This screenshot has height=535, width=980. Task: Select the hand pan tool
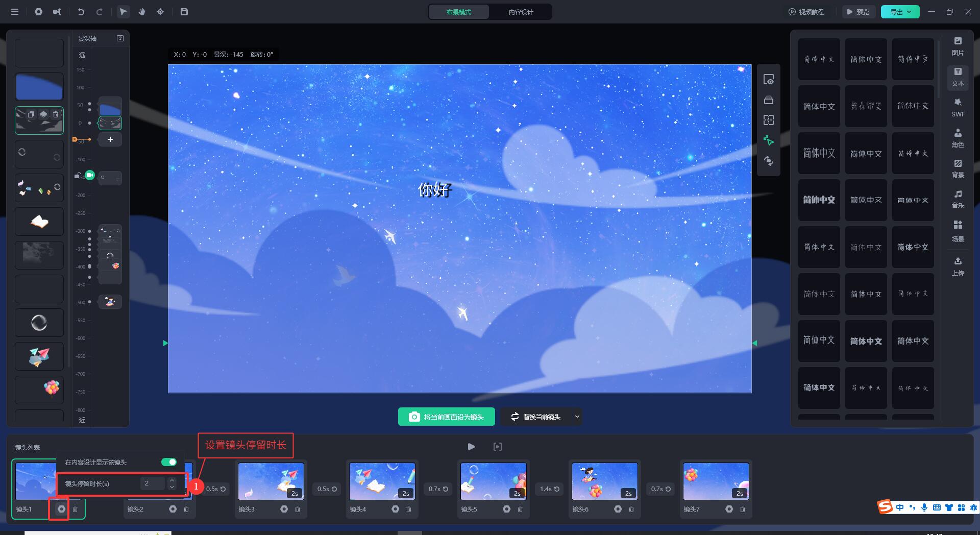142,12
